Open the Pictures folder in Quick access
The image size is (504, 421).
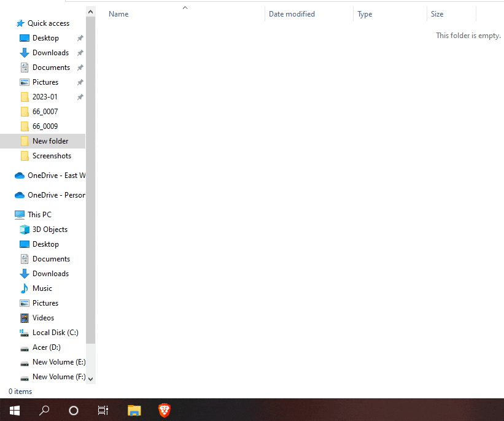tap(46, 82)
